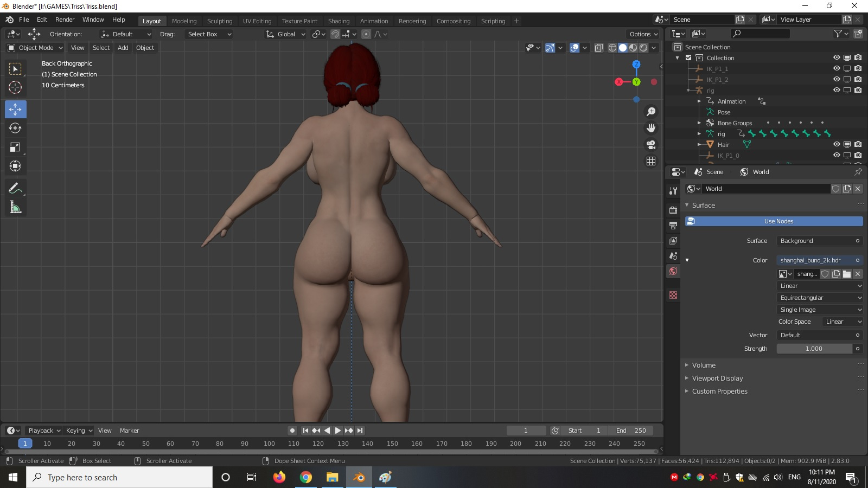Viewport: 868px width, 488px height.
Task: Adjust the Strength 1.000 slider
Action: coord(814,349)
